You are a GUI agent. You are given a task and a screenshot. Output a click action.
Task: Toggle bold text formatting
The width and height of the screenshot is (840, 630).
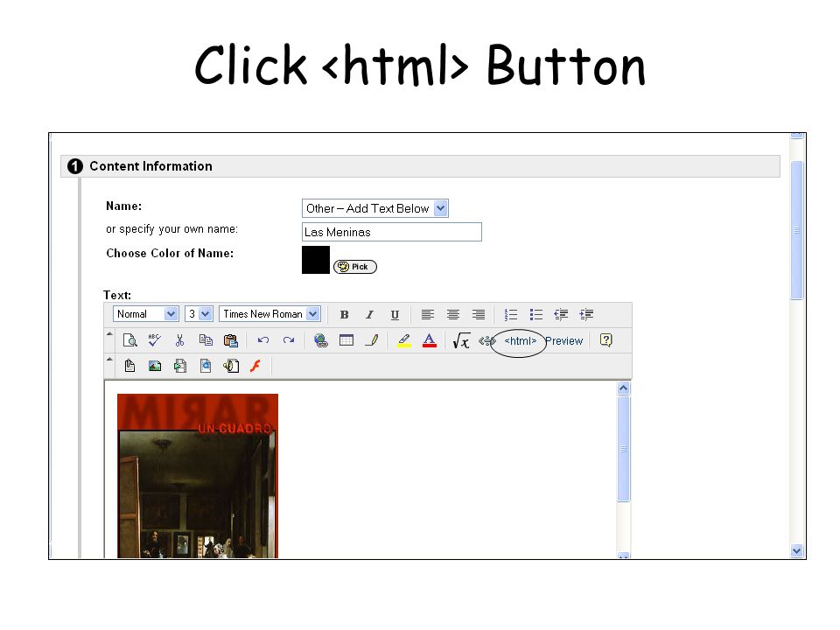pos(345,314)
